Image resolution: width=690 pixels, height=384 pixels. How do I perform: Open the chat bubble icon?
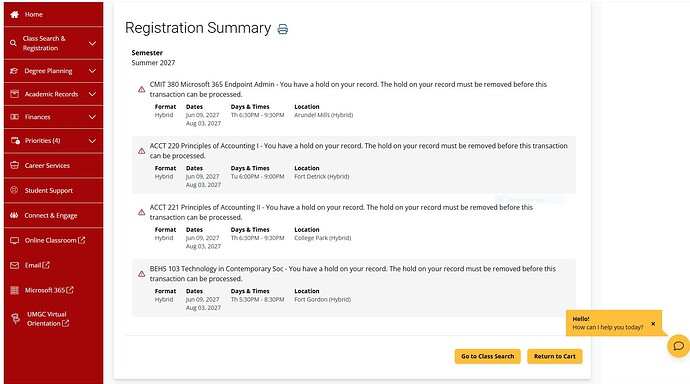coord(679,346)
